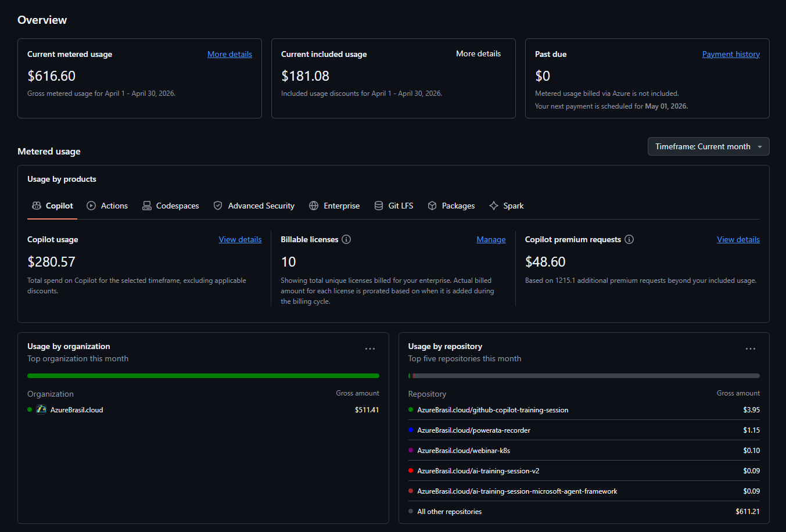Go to the Enterprise tab

[x=335, y=206]
